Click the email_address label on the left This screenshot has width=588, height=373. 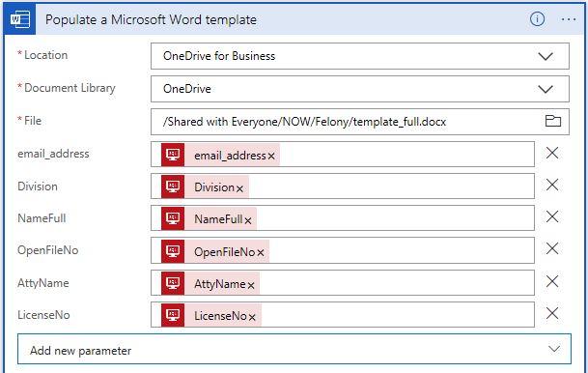pos(53,154)
